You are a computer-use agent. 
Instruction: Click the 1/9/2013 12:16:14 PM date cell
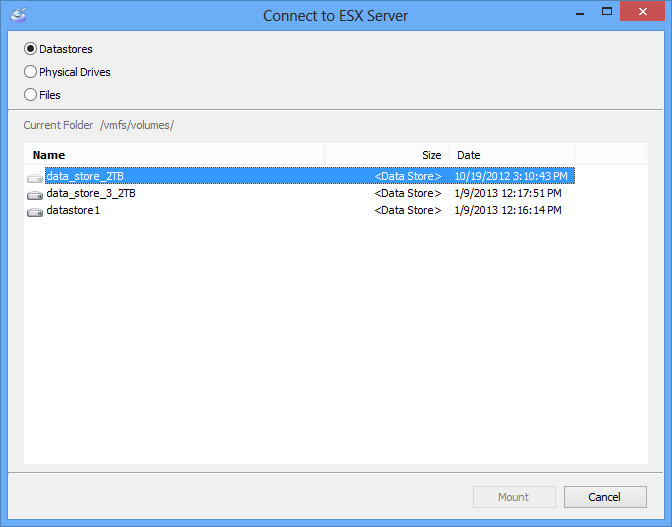[x=508, y=210]
